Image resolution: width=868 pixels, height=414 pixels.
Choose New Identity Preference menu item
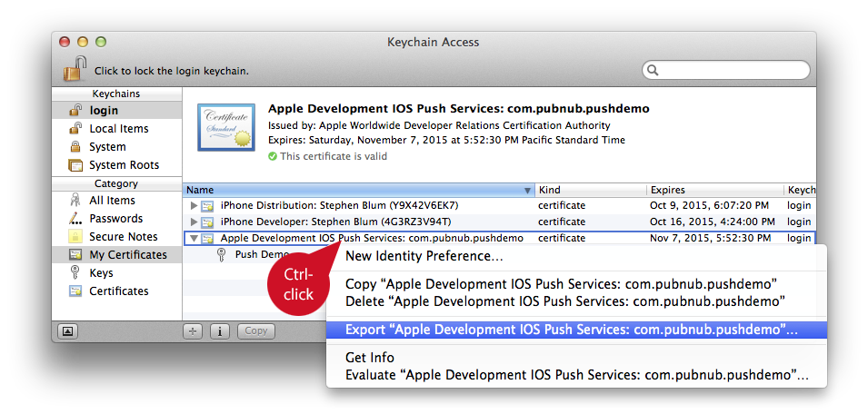point(424,257)
